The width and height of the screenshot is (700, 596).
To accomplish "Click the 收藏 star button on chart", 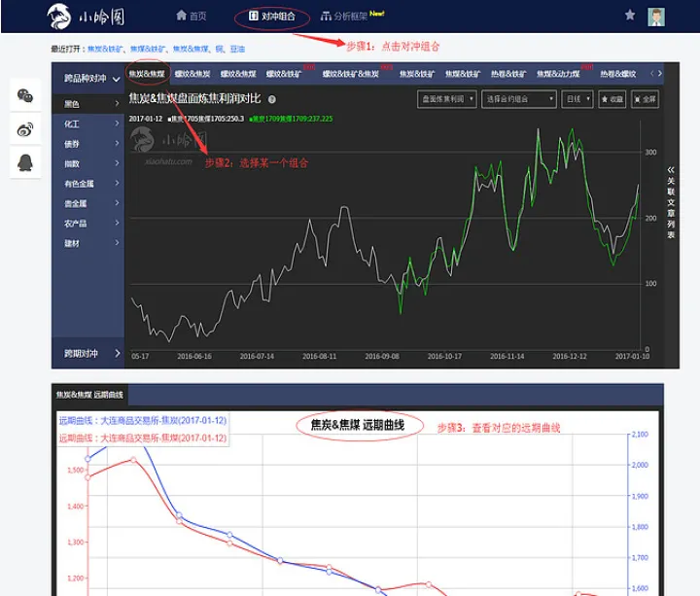I will tap(612, 99).
